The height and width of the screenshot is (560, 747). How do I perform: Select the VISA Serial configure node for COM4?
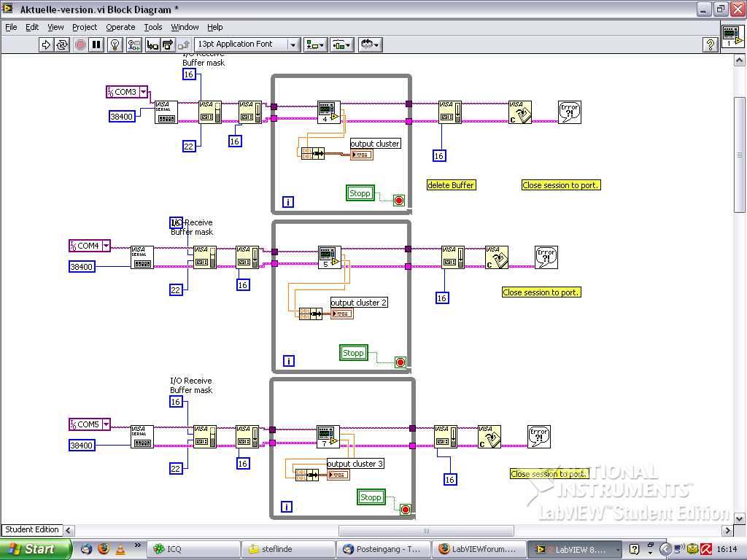142,257
